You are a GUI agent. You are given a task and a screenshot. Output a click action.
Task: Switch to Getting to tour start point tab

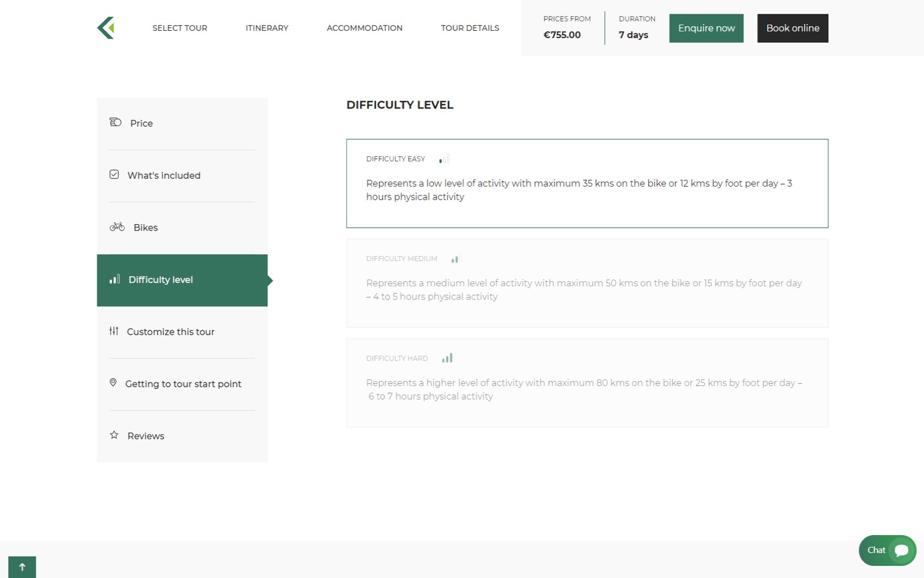coord(183,384)
